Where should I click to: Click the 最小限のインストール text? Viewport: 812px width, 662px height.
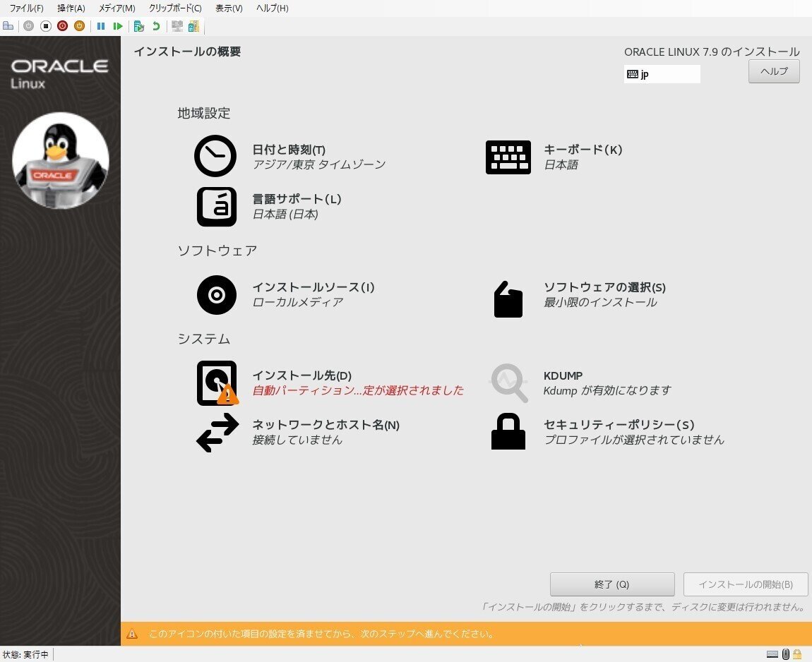tap(600, 302)
